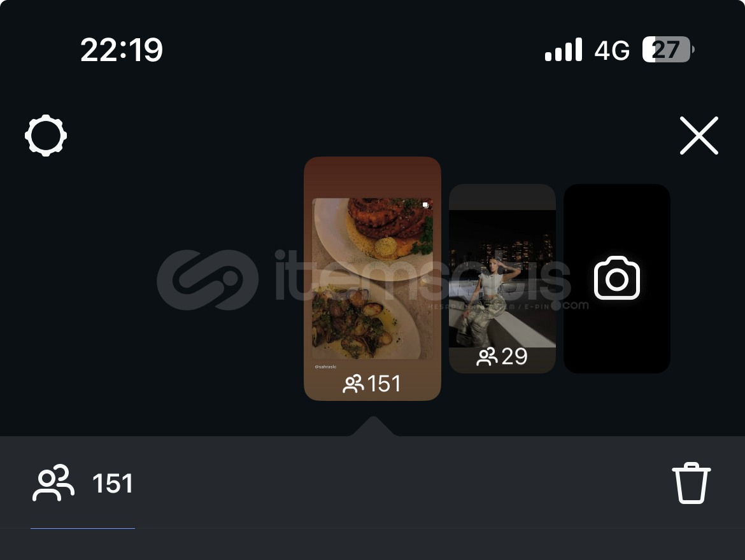Viewport: 745px width, 560px height.
Task: Tap the battery indicator showing 27
Action: click(668, 50)
